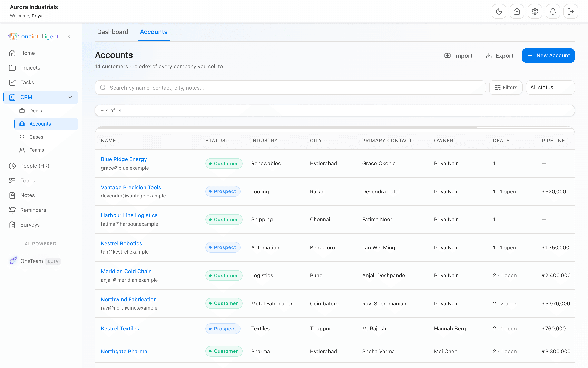Click the Export button
Viewport: 588px width, 368px height.
(500, 56)
